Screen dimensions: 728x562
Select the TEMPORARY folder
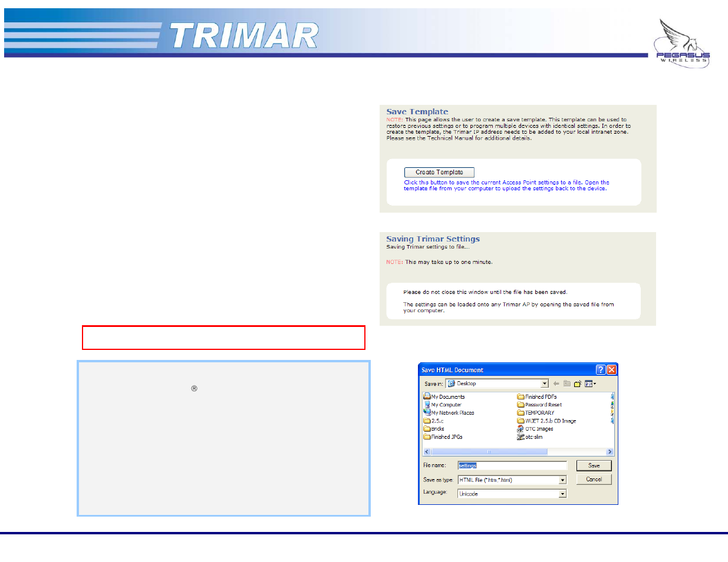(x=535, y=412)
